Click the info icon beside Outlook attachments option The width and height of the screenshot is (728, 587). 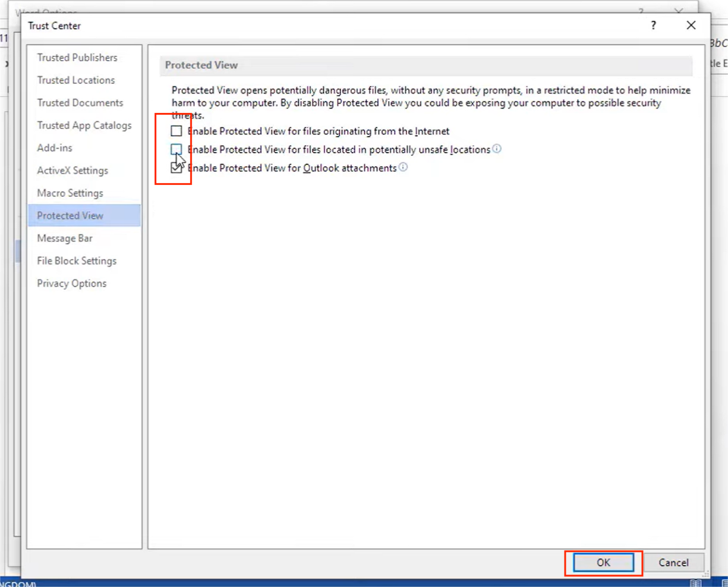[x=403, y=168]
